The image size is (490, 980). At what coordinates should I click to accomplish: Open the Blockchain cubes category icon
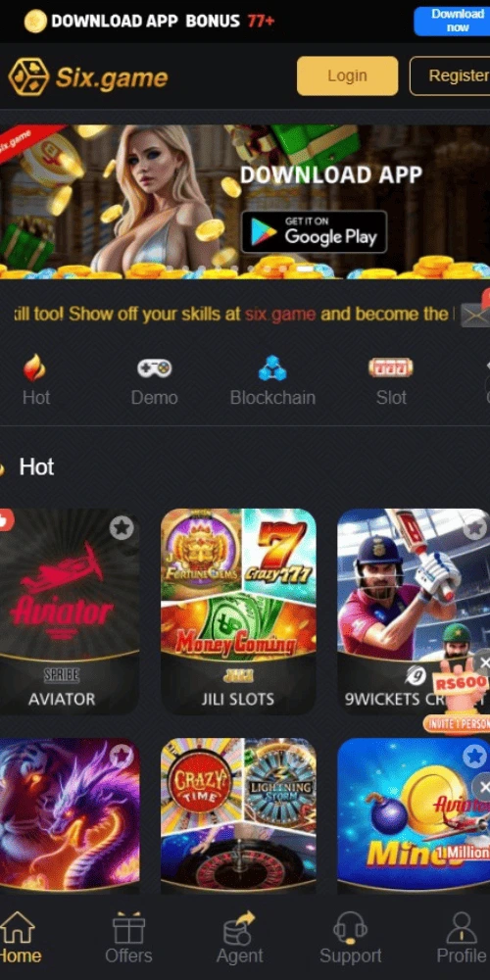tap(272, 368)
